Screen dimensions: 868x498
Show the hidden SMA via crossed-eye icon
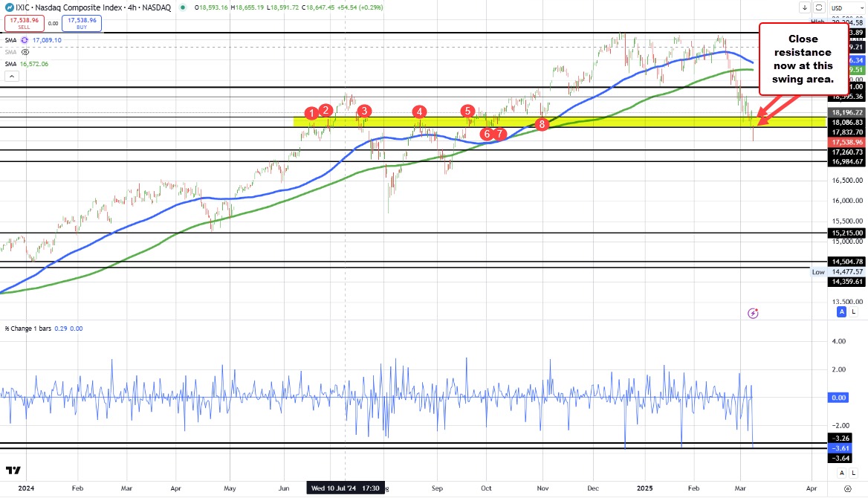click(25, 53)
